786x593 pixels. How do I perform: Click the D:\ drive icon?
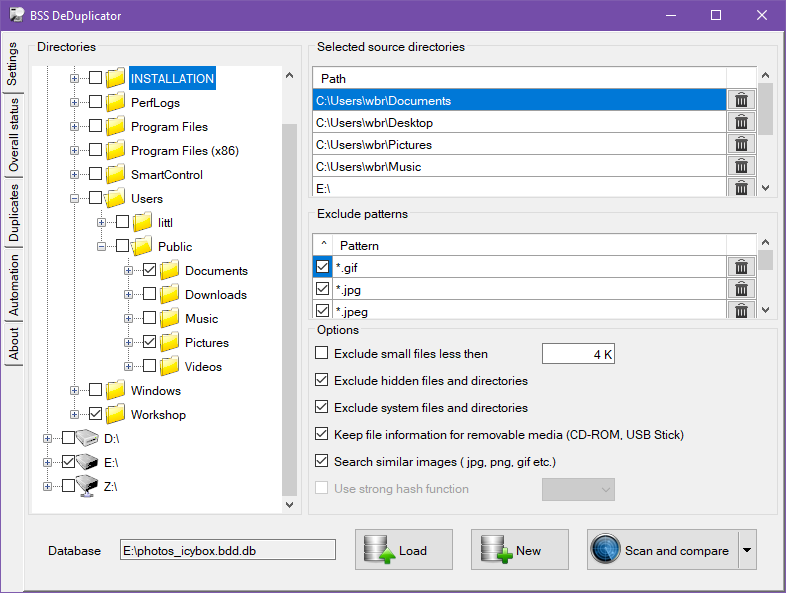88,438
